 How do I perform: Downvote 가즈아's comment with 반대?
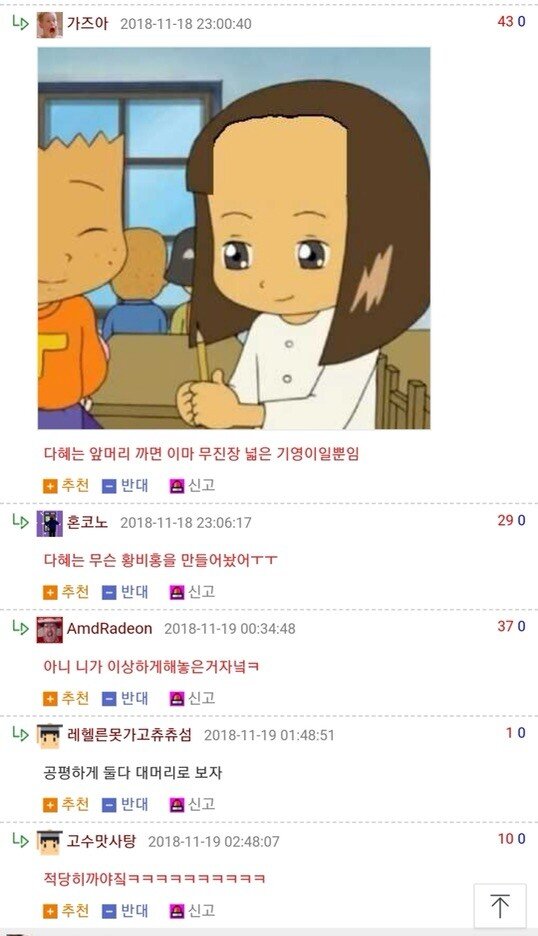point(125,485)
